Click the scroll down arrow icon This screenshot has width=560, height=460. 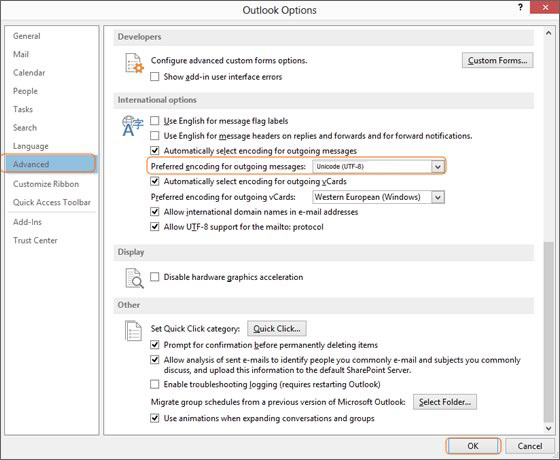[548, 428]
